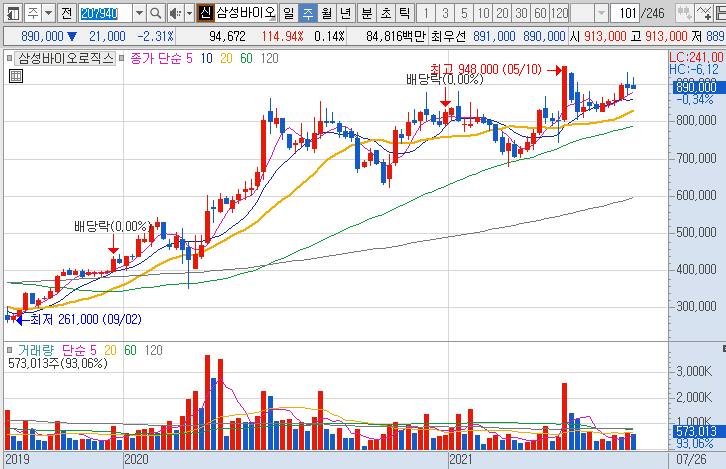This screenshot has width=726, height=469.
Task: Select the 분 minute chart period
Action: [367, 13]
